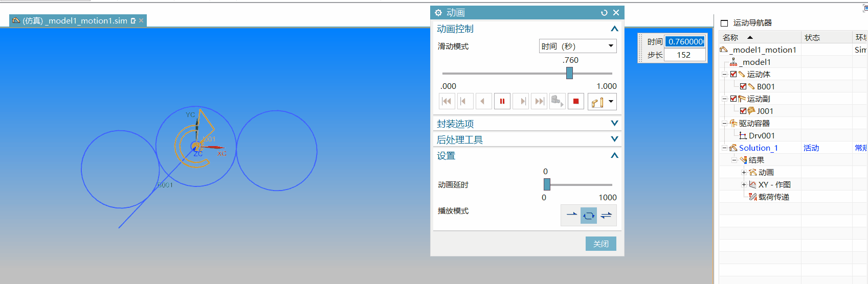Image resolution: width=868 pixels, height=284 pixels.
Task: Step forward one animation frame
Action: (521, 101)
